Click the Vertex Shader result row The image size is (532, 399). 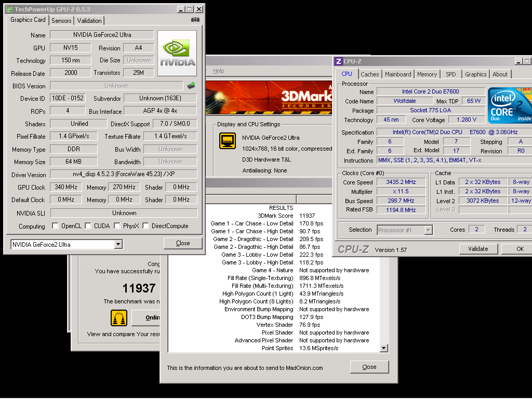(x=288, y=325)
